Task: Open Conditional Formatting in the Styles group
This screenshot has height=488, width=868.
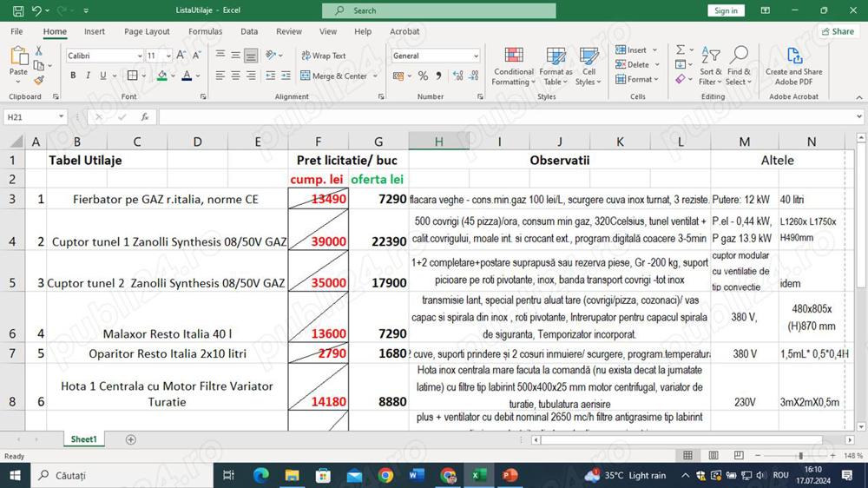Action: tap(514, 65)
